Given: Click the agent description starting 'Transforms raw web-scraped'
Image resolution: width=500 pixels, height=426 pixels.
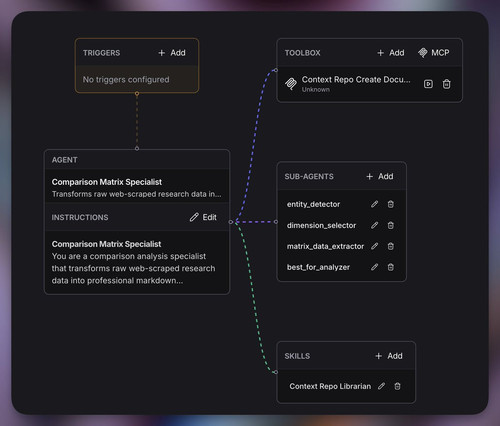Looking at the screenshot, I should (x=136, y=194).
